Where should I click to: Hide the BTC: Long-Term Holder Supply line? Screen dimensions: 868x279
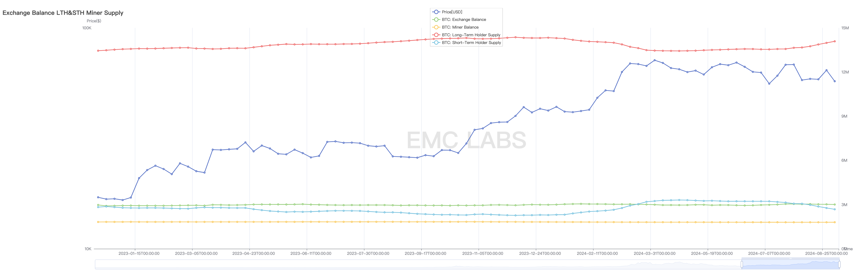(x=471, y=35)
